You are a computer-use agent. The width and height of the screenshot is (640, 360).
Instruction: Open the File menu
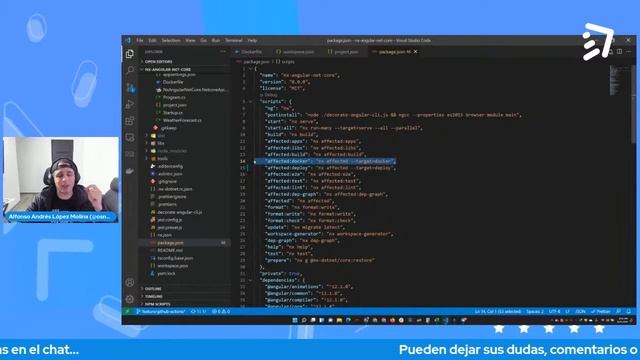point(140,40)
